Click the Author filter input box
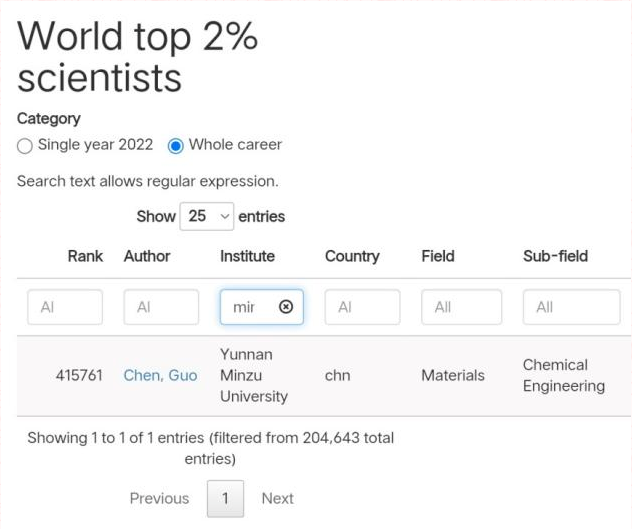 pos(161,307)
